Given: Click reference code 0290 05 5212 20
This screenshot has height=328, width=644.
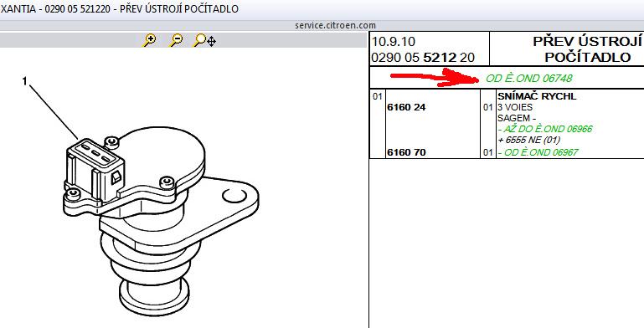Looking at the screenshot, I should [423, 58].
